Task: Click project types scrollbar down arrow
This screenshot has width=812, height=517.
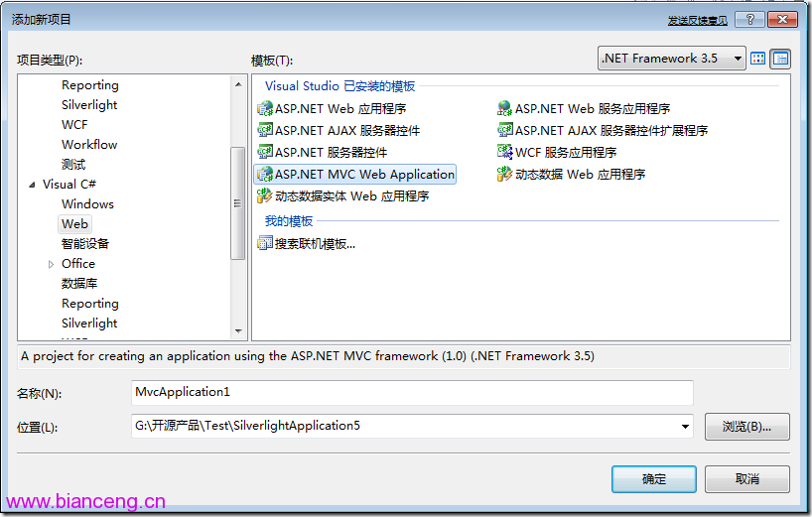Action: pyautogui.click(x=238, y=330)
